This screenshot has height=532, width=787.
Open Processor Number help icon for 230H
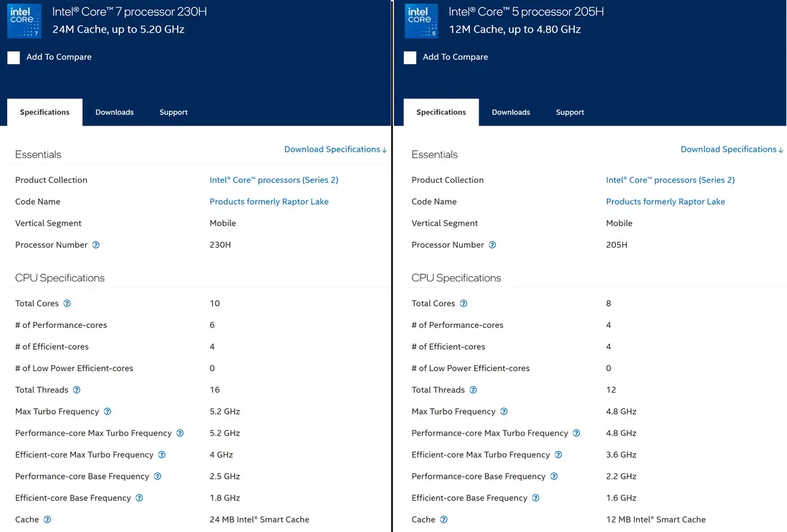(96, 245)
